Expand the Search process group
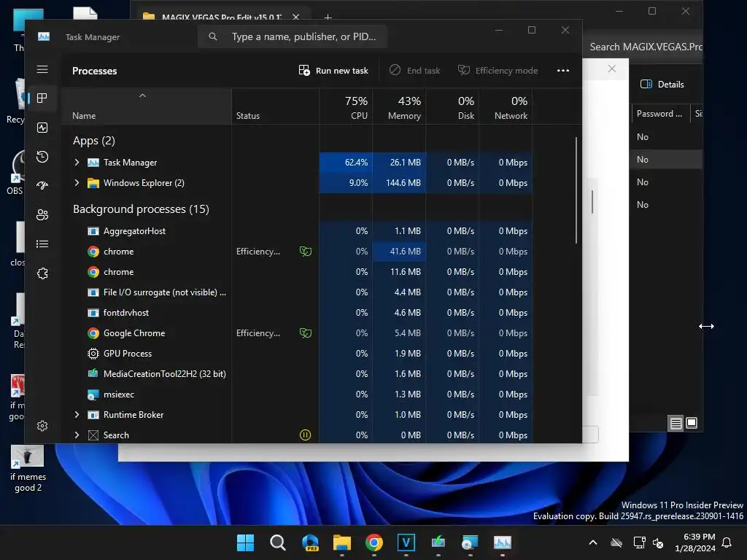This screenshot has width=747, height=560. click(77, 435)
